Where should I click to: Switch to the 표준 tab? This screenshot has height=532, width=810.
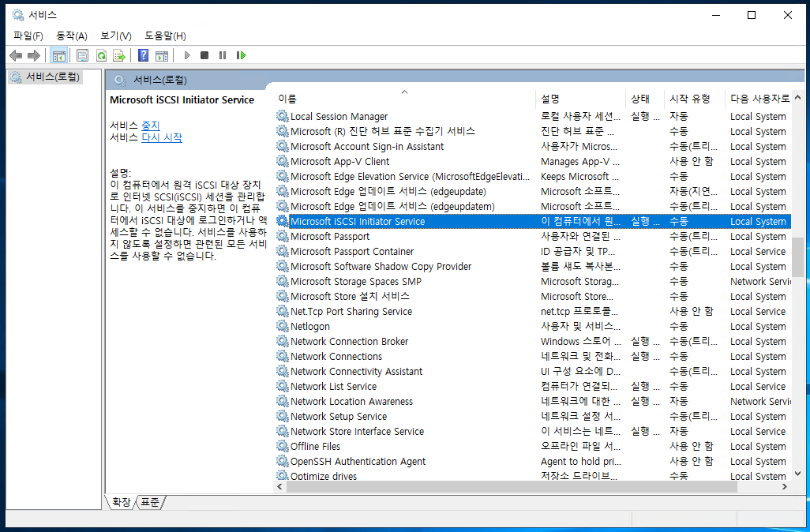150,502
